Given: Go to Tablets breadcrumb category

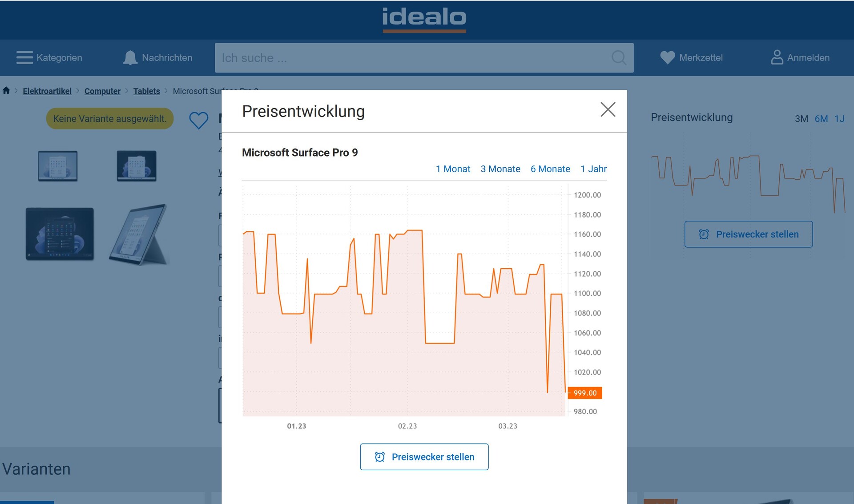Looking at the screenshot, I should click(146, 91).
